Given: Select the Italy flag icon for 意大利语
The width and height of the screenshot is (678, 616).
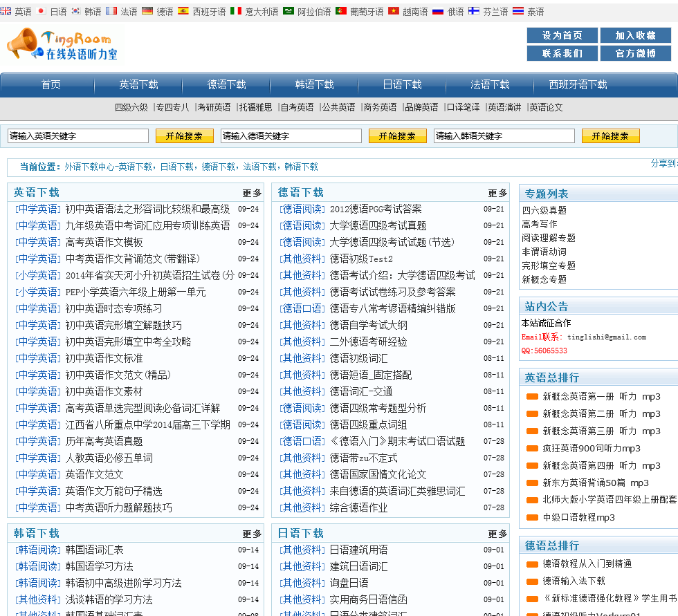Looking at the screenshot, I should pyautogui.click(x=236, y=11).
